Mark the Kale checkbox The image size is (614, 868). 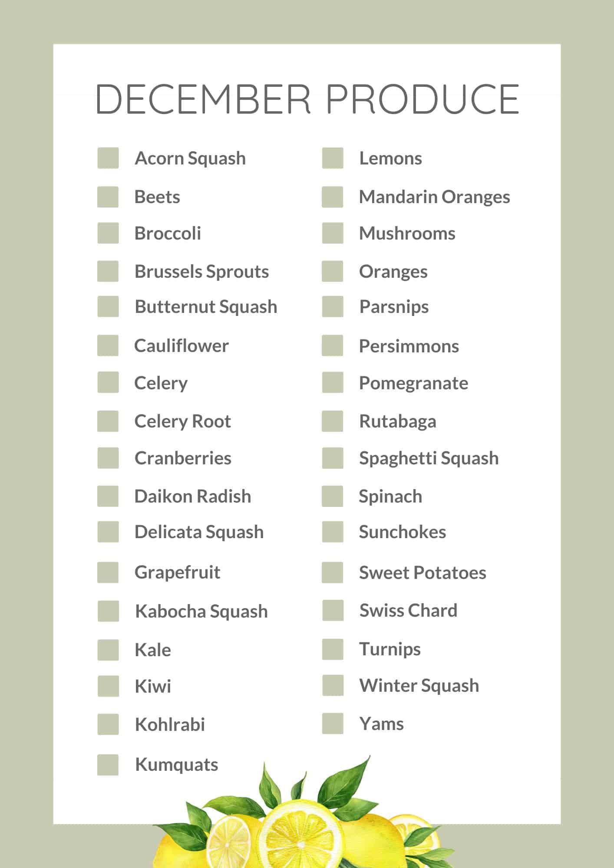click(108, 650)
